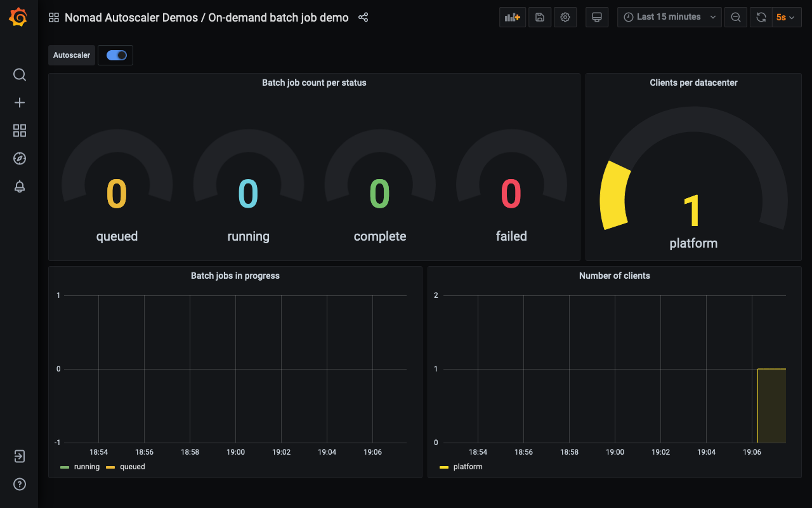
Task: Zoom out the time range
Action: pyautogui.click(x=735, y=17)
